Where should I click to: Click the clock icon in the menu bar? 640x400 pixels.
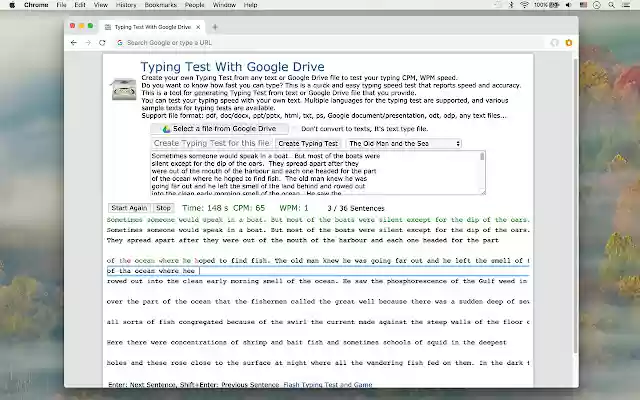(597, 5)
